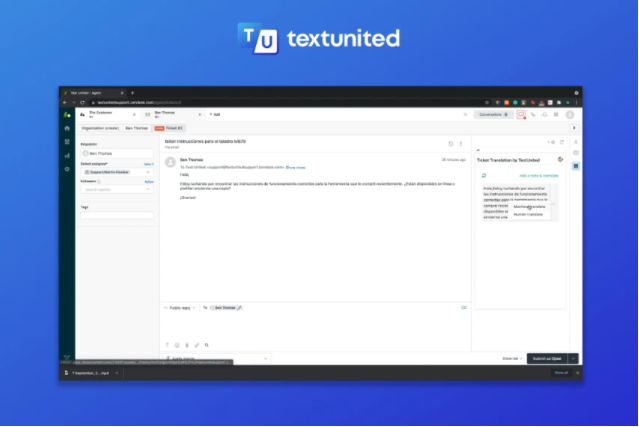Open the Public reply type dropdown

(x=180, y=308)
